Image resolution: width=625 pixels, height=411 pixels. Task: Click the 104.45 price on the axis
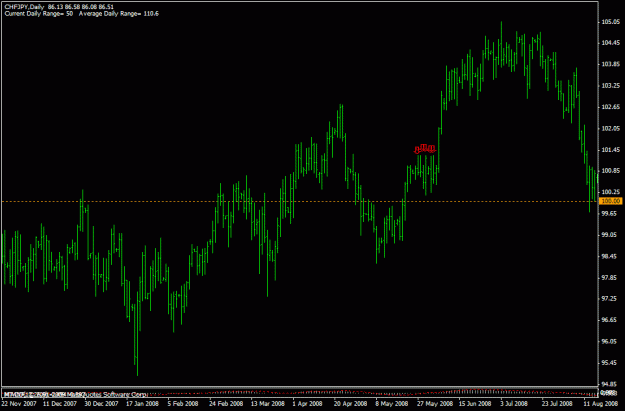point(610,43)
